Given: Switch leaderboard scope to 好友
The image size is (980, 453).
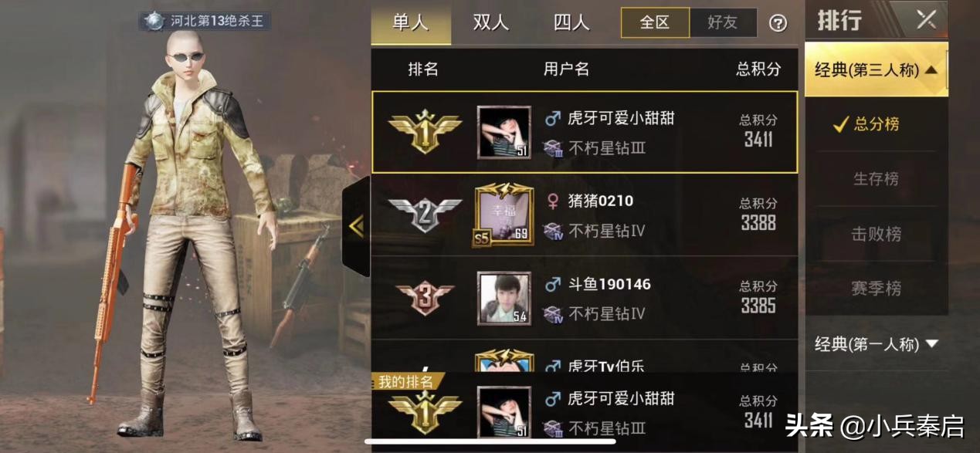Looking at the screenshot, I should click(723, 22).
